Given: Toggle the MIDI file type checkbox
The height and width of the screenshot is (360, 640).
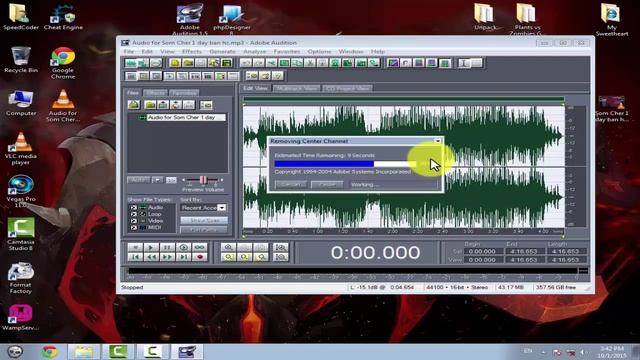Looking at the screenshot, I should 134,227.
